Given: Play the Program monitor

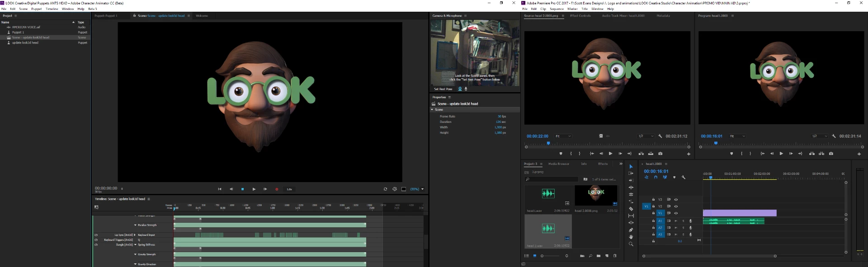Looking at the screenshot, I should [781, 154].
